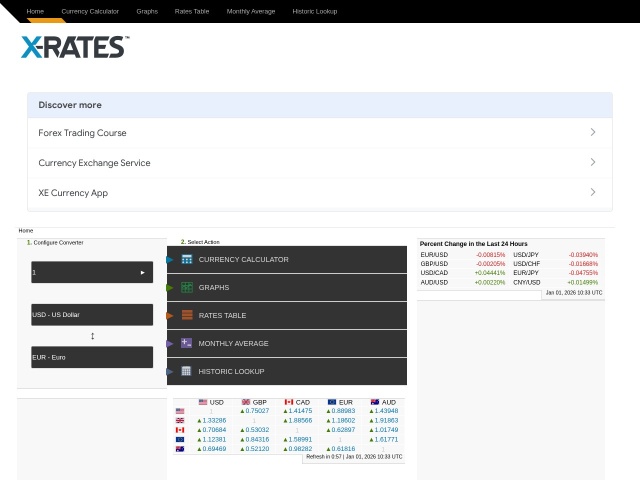This screenshot has width=640, height=480.
Task: Open Historic Lookup in top navigation
Action: point(315,11)
